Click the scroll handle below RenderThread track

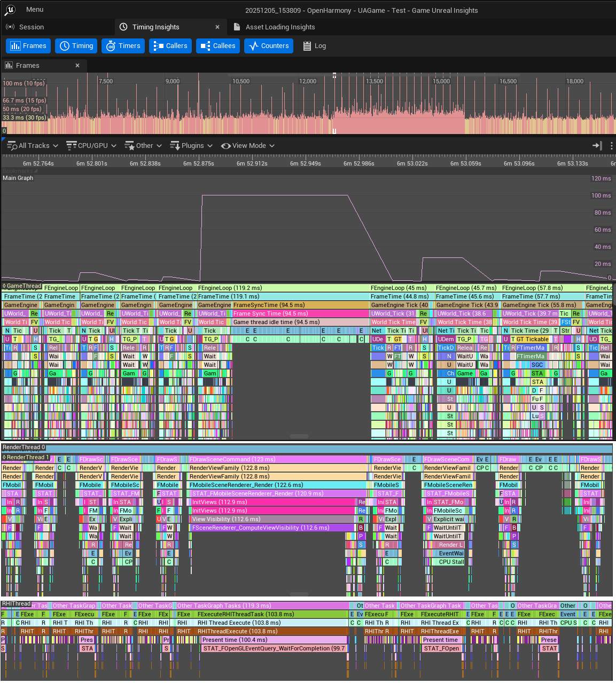coord(299,594)
